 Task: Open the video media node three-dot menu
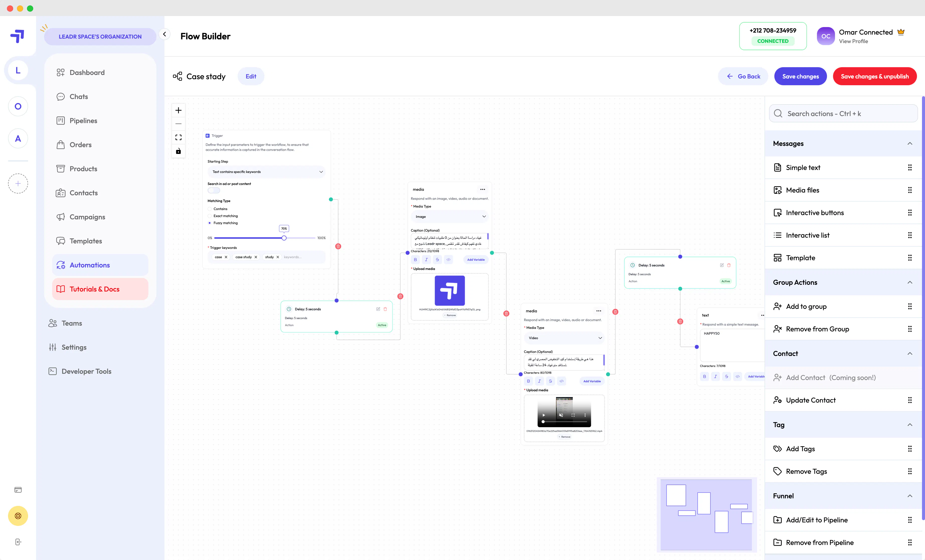click(598, 311)
